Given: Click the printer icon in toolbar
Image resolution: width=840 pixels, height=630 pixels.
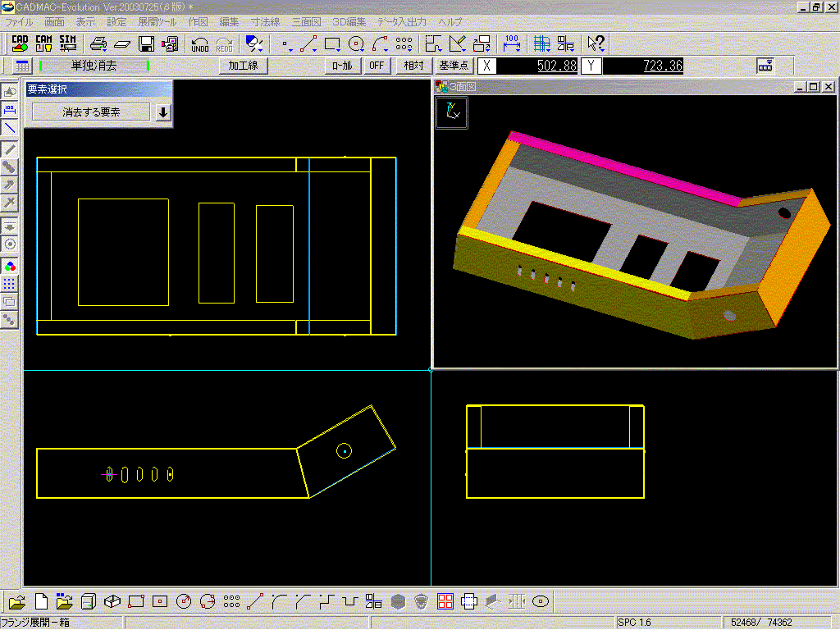Looking at the screenshot, I should coord(98,44).
